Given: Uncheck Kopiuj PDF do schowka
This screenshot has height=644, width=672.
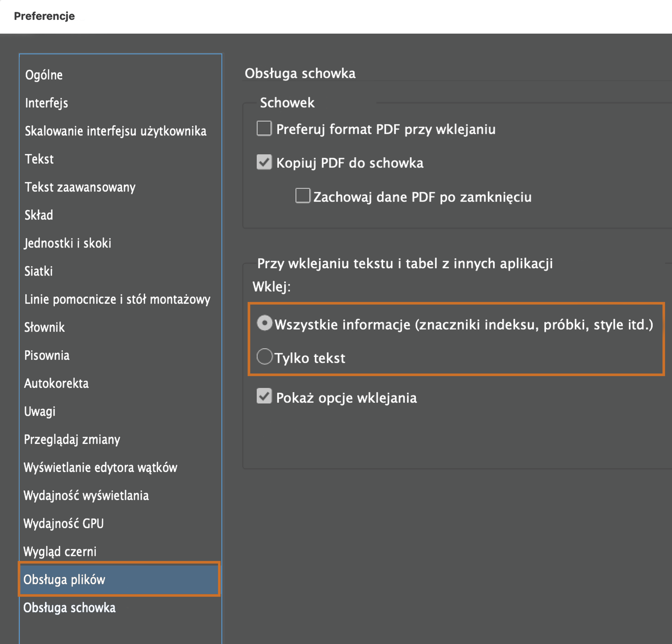Looking at the screenshot, I should (x=264, y=162).
